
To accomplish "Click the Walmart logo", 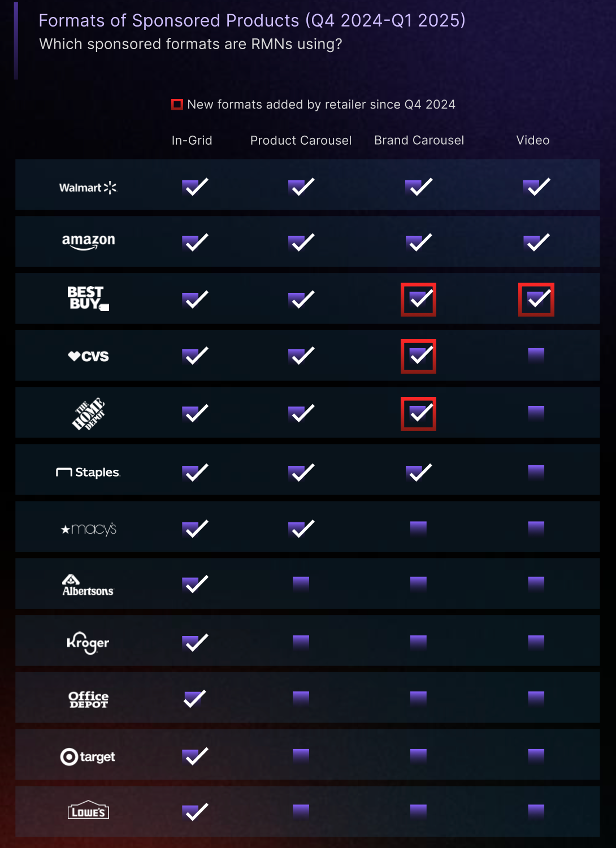I will (x=88, y=187).
